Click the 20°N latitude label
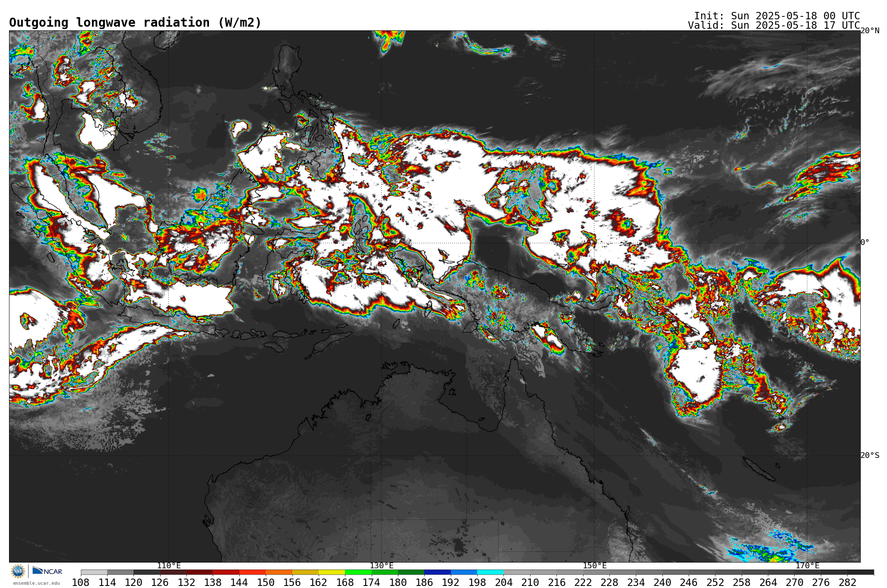The width and height of the screenshot is (887, 588). click(870, 31)
